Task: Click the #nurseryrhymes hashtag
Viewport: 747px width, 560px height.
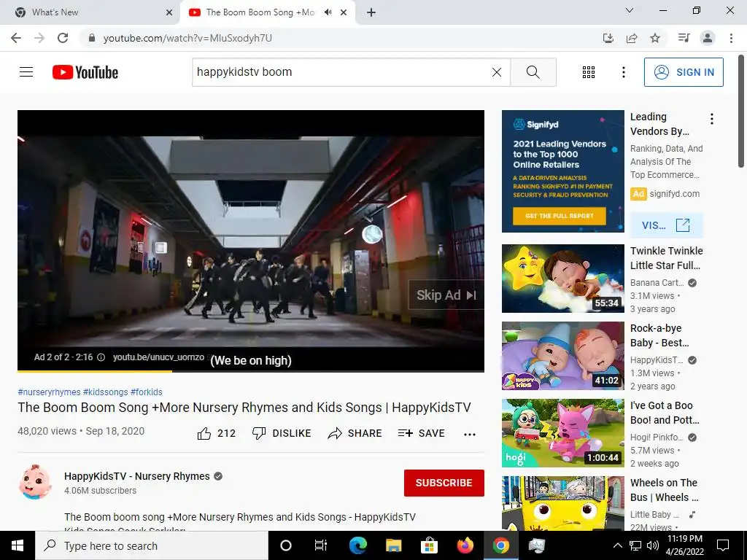Action: [x=49, y=392]
